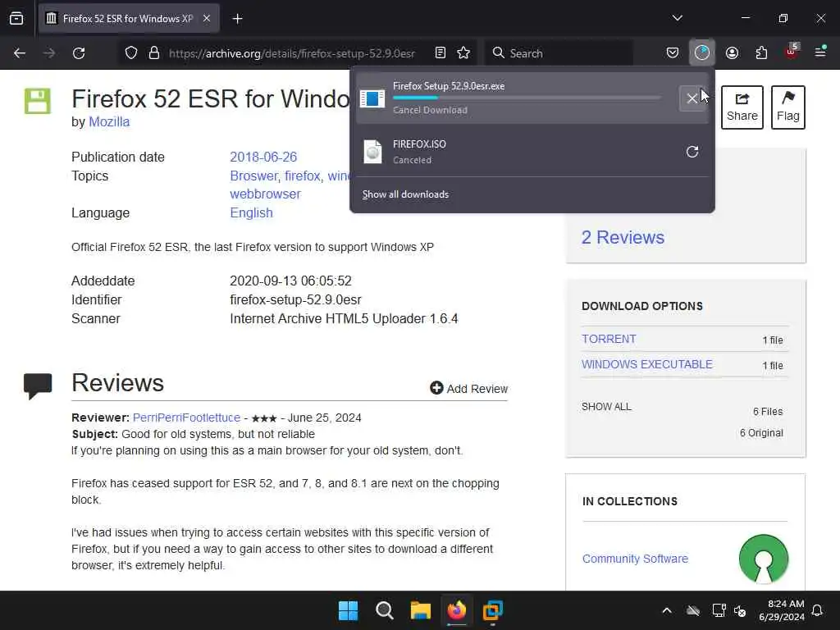Open the 2 Reviews link

coord(623,237)
